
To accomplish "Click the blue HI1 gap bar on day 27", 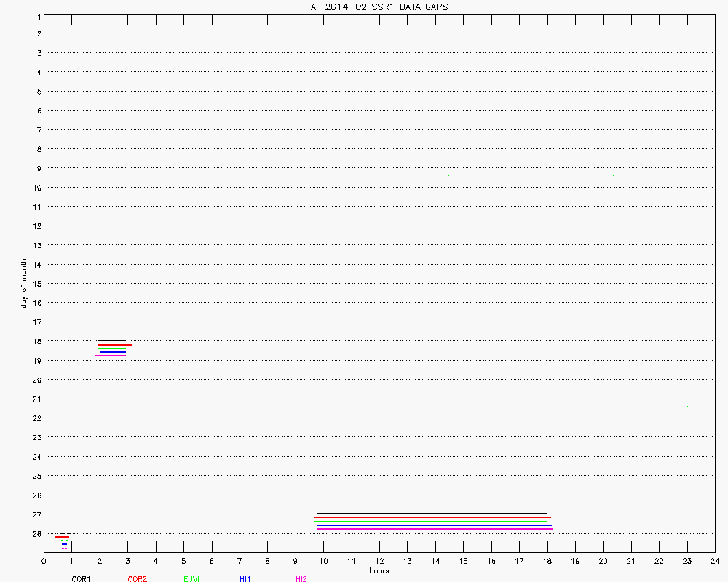I will [x=434, y=525].
